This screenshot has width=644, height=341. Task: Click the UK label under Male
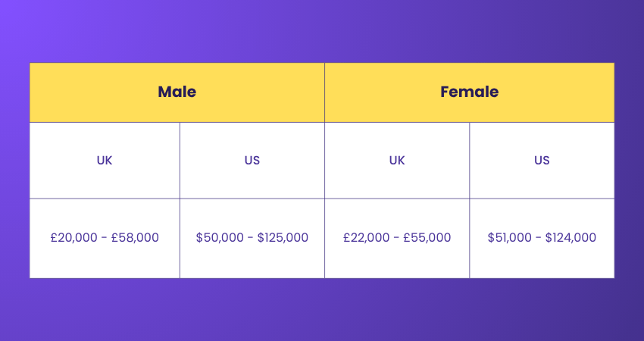pos(105,160)
